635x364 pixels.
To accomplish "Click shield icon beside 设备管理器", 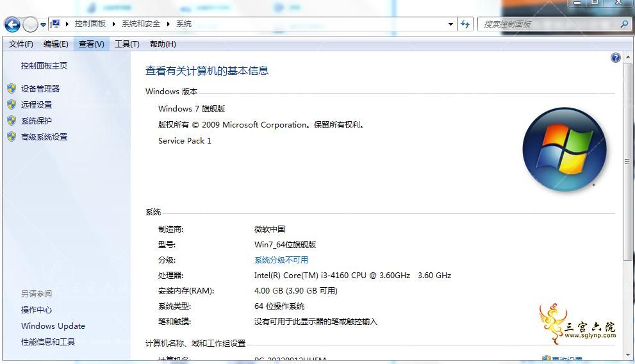I will [x=12, y=88].
